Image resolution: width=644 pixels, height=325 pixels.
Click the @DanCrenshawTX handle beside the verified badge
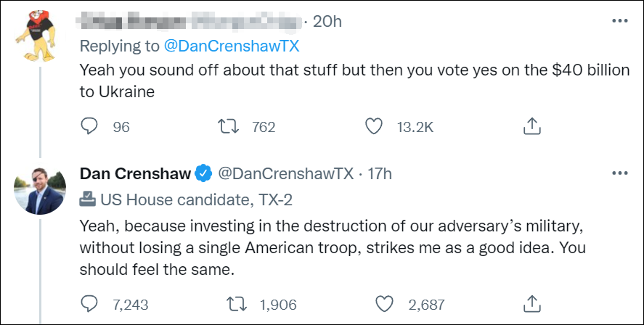coord(286,174)
